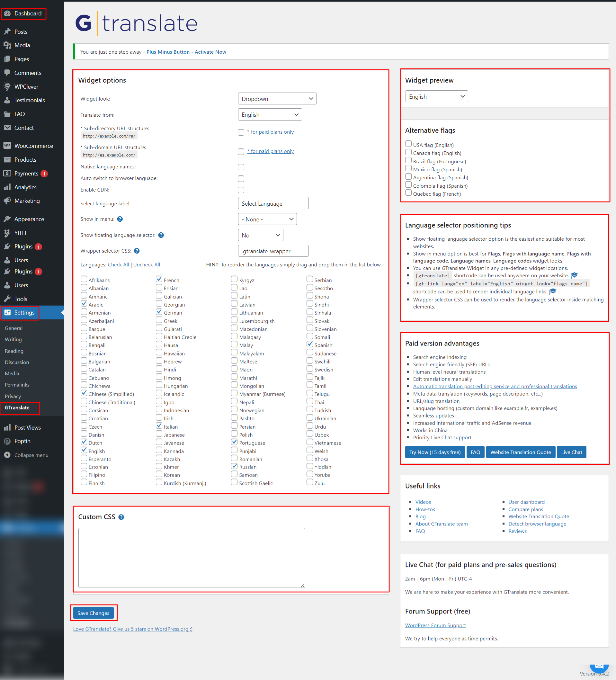
Task: Click the Post Views chart icon
Action: 7,427
